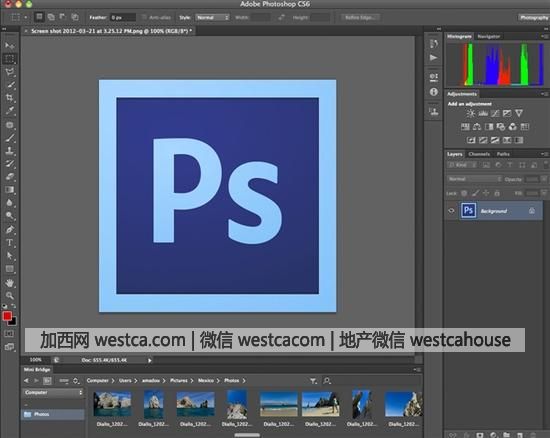Image resolution: width=550 pixels, height=438 pixels.
Task: Select the Blur tool
Action: coord(9,203)
